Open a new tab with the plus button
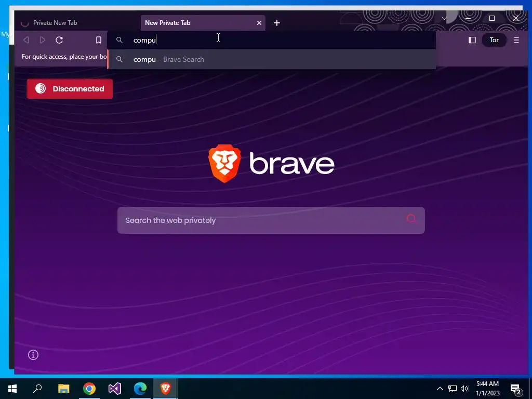The width and height of the screenshot is (532, 399). 277,23
